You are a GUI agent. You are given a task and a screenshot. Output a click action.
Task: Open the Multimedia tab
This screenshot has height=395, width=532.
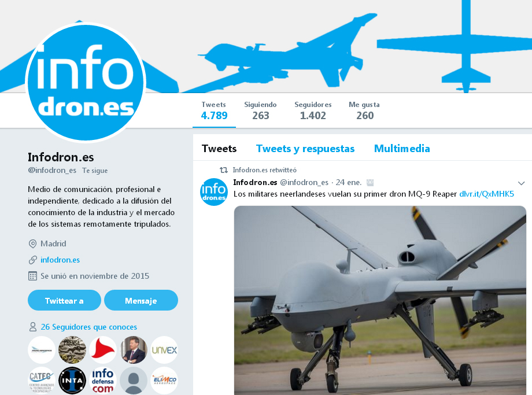402,149
